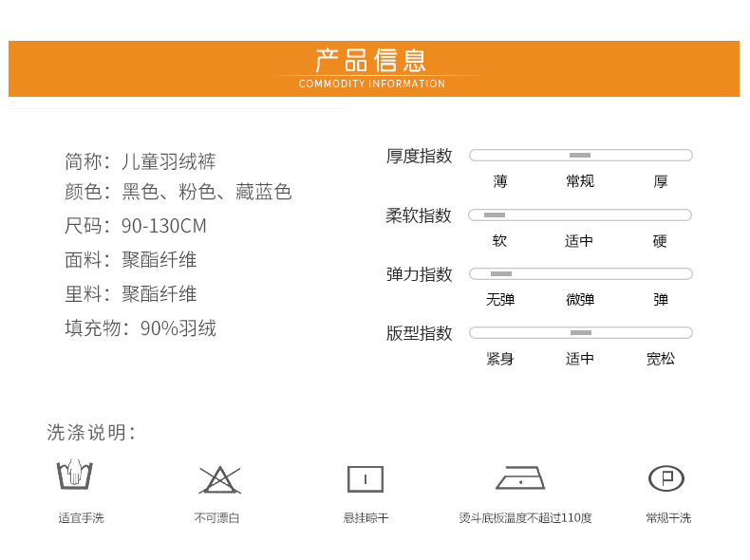Screen dimensions: 750x560
Task: Click the hand wash basin icon
Action: pyautogui.click(x=74, y=474)
